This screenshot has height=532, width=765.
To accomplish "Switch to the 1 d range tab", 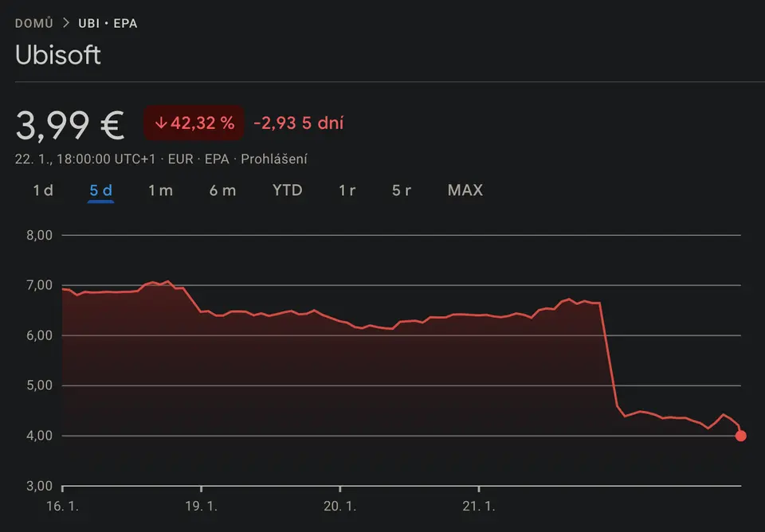I will [x=43, y=190].
